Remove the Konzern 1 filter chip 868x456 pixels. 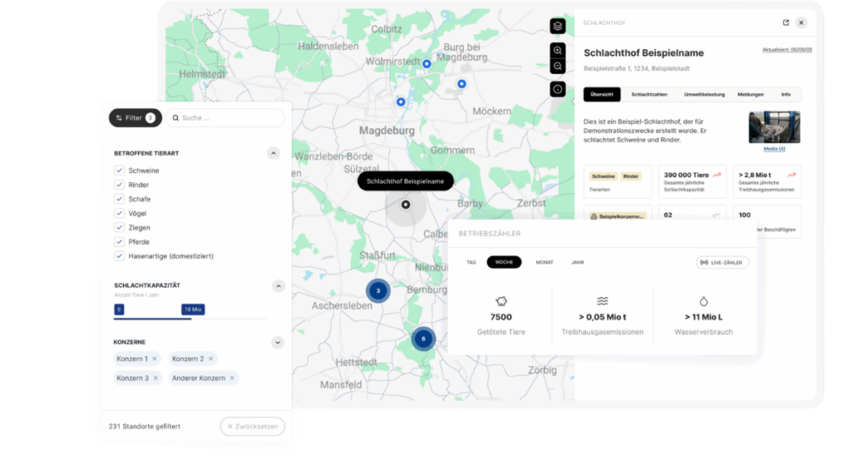point(154,359)
